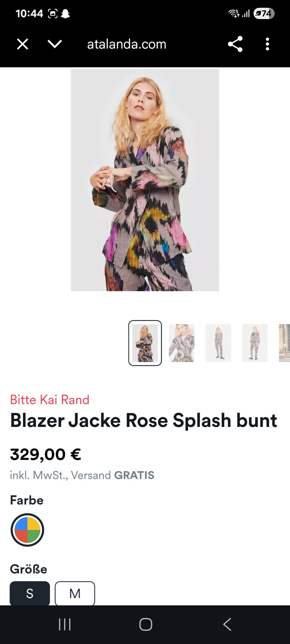The image size is (290, 644).
Task: Tap the Android recent apps button
Action: point(65,624)
